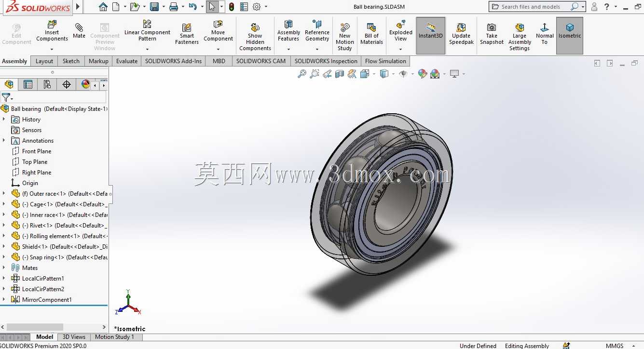Expand the Mates folder

pyautogui.click(x=4, y=268)
